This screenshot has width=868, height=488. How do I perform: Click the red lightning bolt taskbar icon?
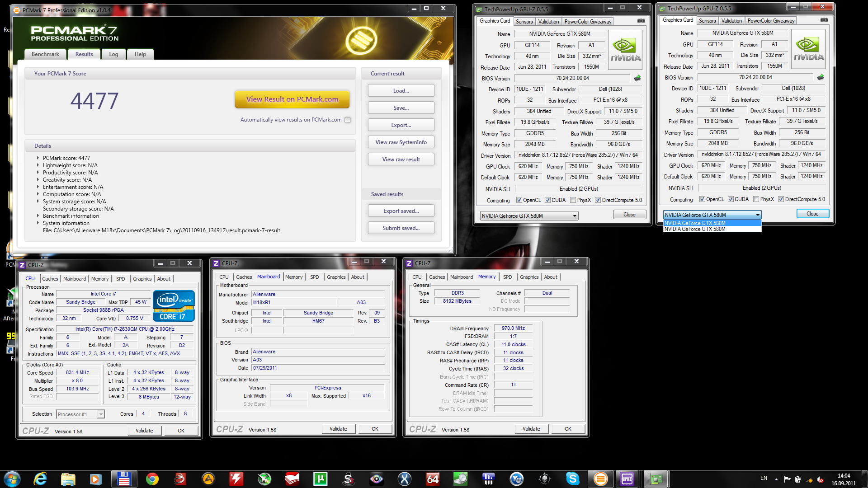point(236,479)
